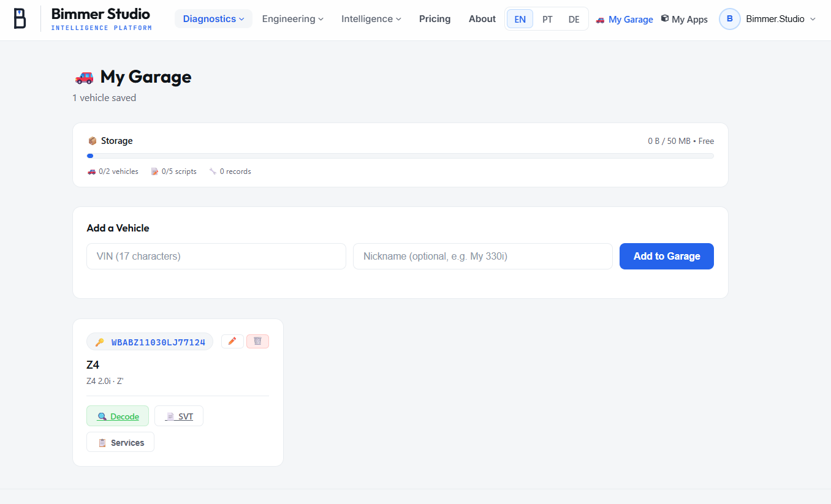Viewport: 831px width, 504px height.
Task: Expand the Engineering menu
Action: 292,19
